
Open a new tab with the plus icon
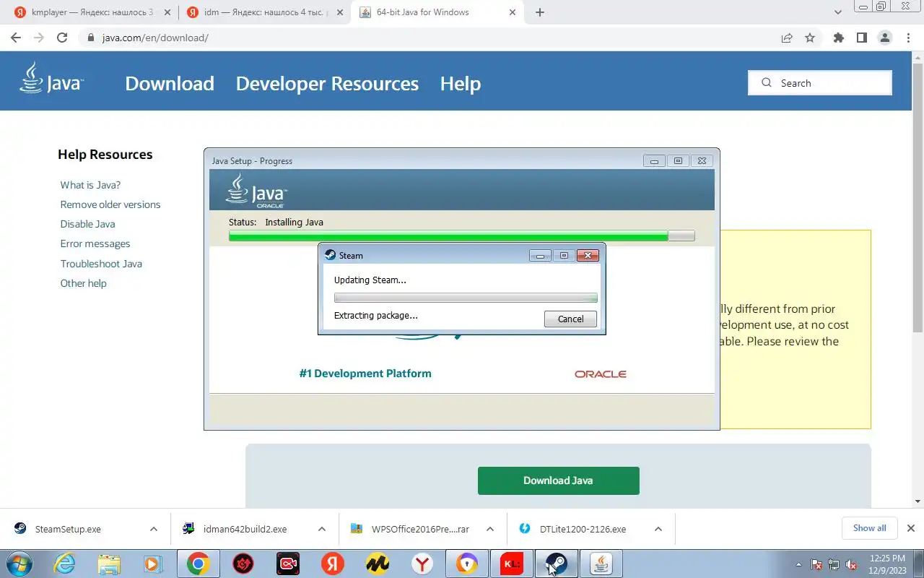(540, 12)
